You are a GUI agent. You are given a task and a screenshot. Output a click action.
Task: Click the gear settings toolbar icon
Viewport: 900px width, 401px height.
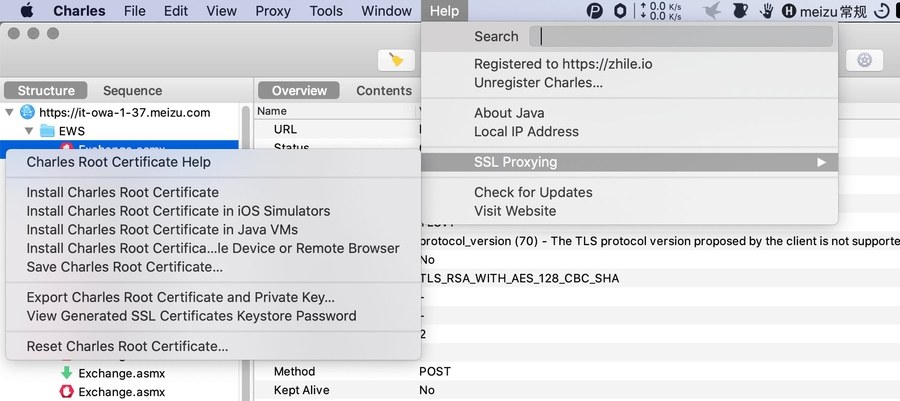(x=864, y=60)
